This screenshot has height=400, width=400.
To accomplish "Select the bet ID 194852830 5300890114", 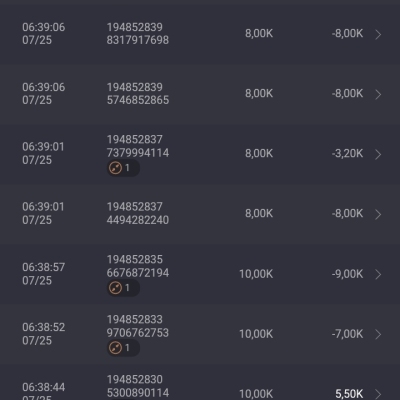I will point(138,386).
